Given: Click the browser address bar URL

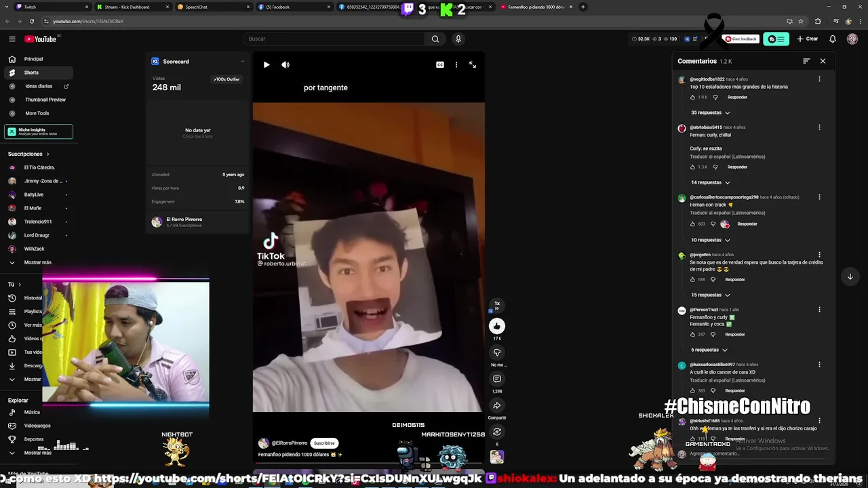Looking at the screenshot, I should pyautogui.click(x=88, y=21).
